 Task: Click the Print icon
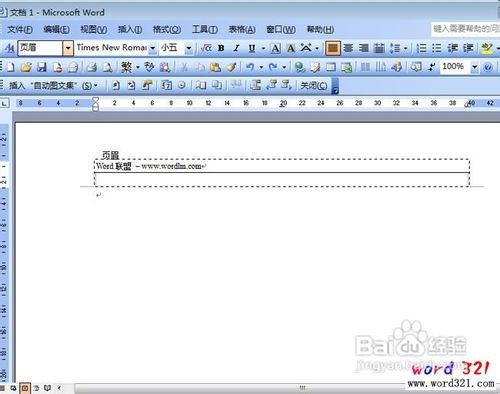(91, 67)
